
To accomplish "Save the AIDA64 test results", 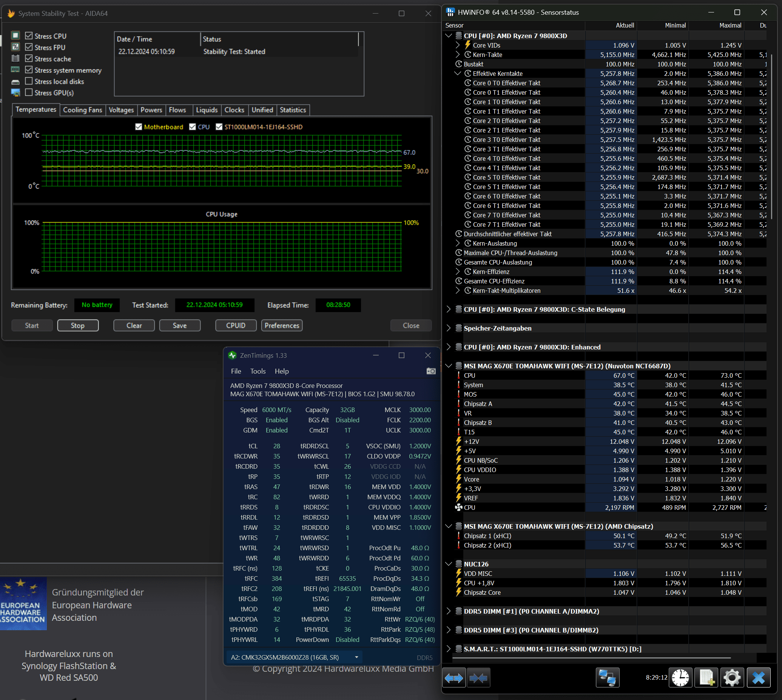I will point(180,325).
